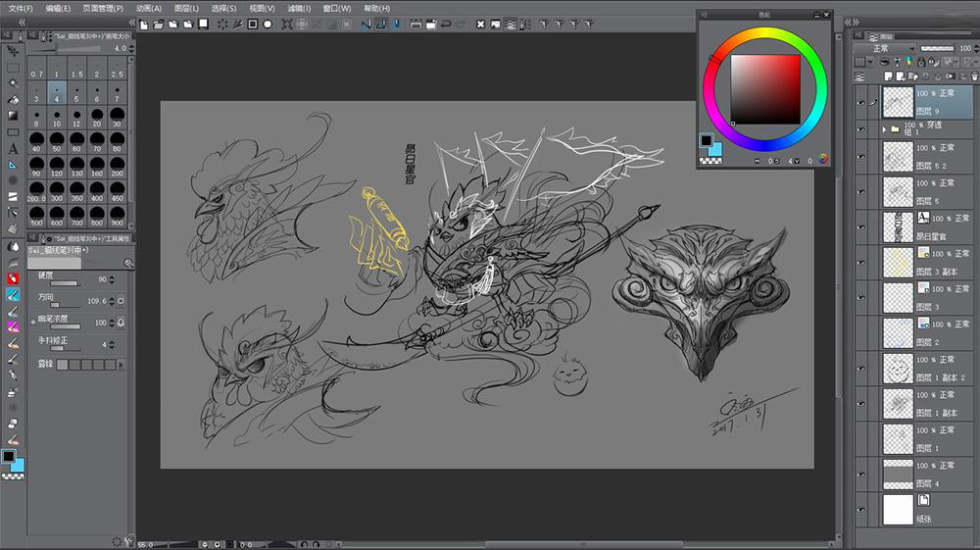
Task: Toggle visibility eye of 图层 4
Action: [860, 475]
